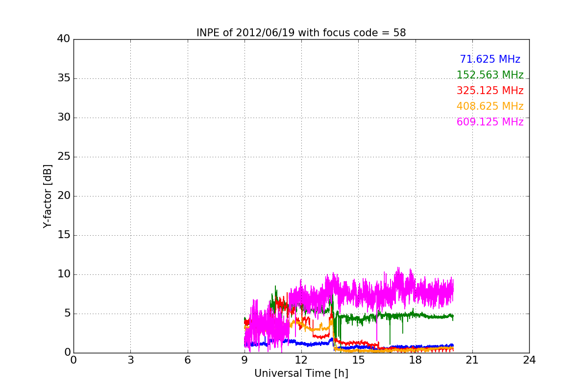Click the x-axis tick label 3
This screenshot has width=588, height=392.
130,360
